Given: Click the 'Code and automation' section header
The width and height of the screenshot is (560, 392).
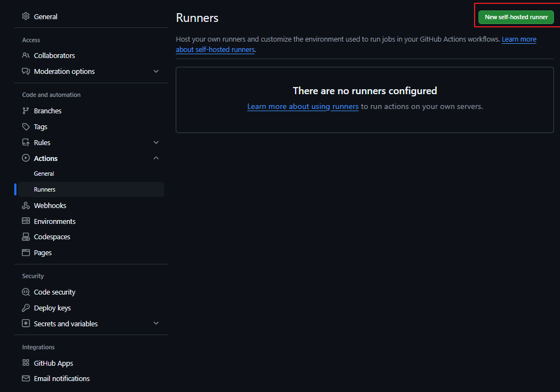Looking at the screenshot, I should pyautogui.click(x=51, y=95).
